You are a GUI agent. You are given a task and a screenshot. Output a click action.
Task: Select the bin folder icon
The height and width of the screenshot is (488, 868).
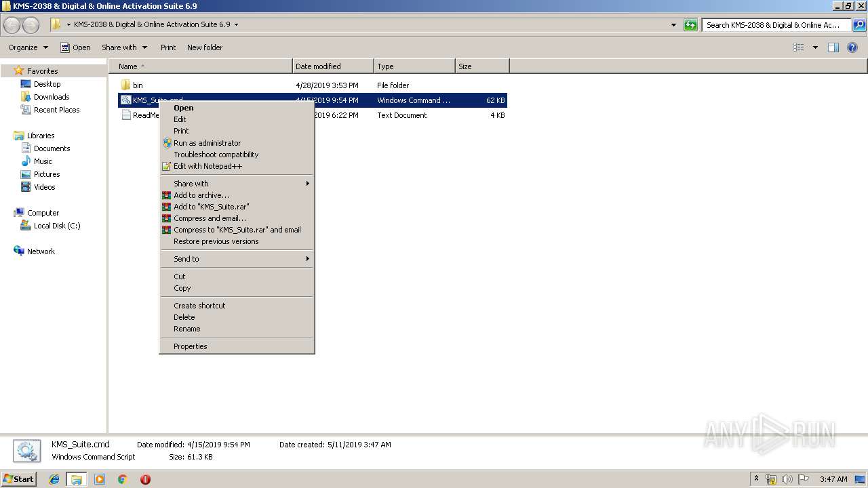125,85
